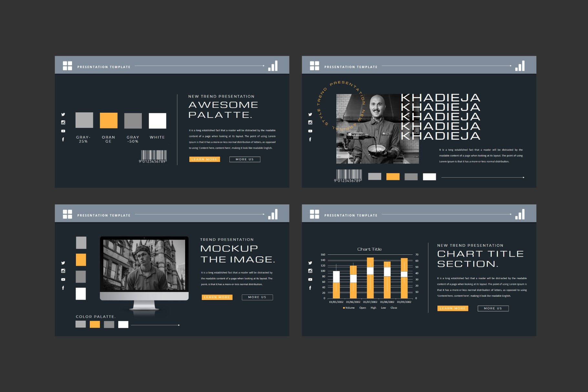Viewport: 588px width, 392px height.
Task: Click barcode on Awesome Palatte slide
Action: pos(153,157)
